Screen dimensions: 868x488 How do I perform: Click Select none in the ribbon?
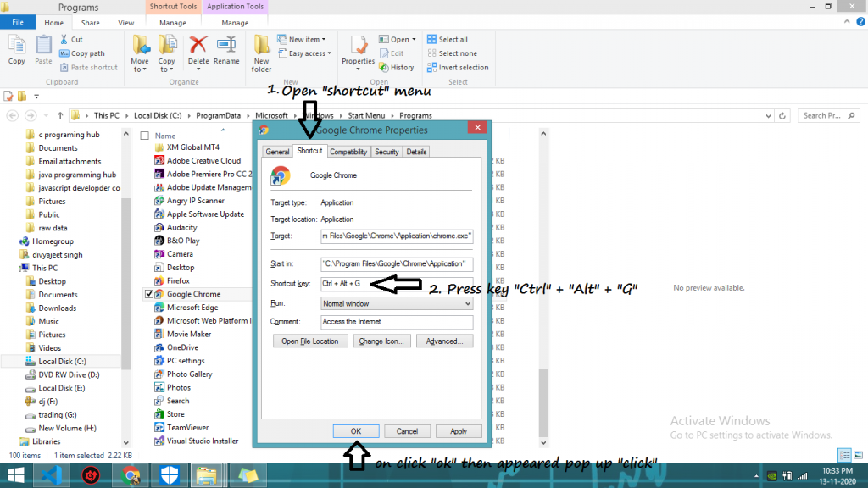(x=453, y=53)
